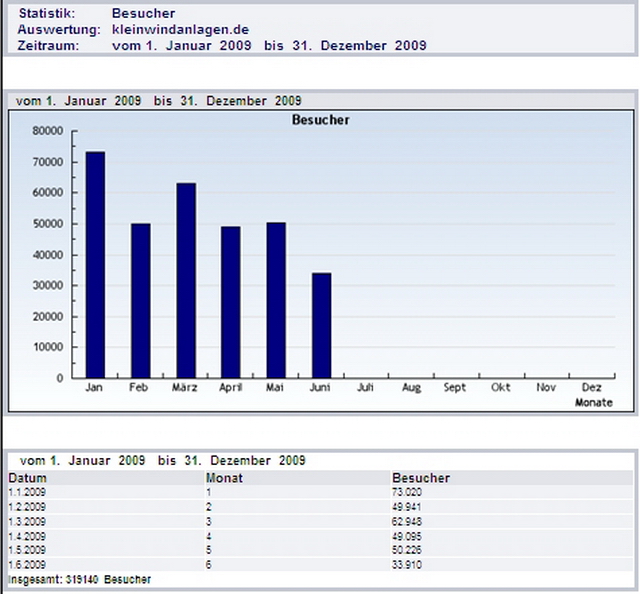Click the April bar in the chart
Image resolution: width=640 pixels, height=594 pixels.
231,302
